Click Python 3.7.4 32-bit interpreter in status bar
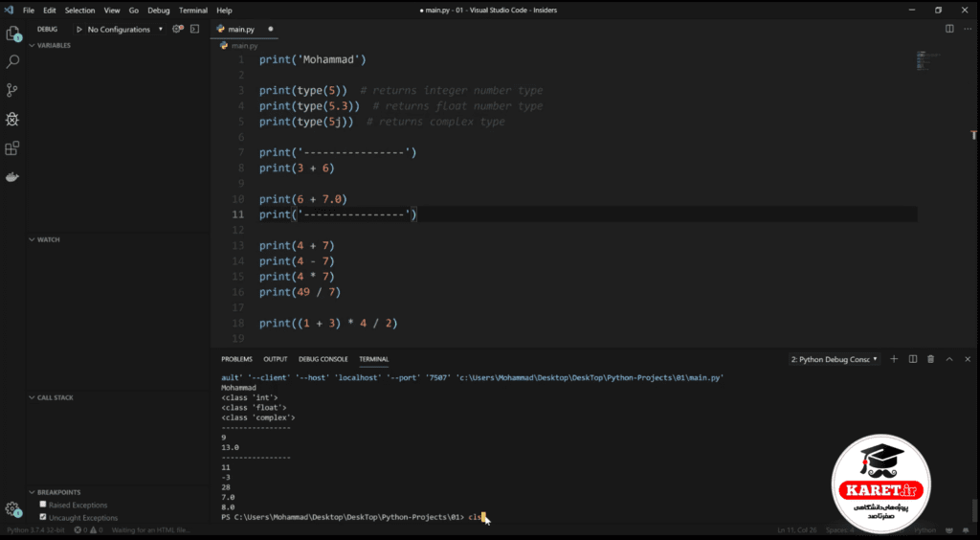 (35, 530)
